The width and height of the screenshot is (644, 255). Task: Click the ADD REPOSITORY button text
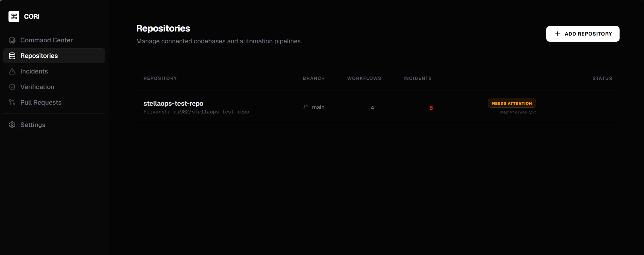click(588, 34)
